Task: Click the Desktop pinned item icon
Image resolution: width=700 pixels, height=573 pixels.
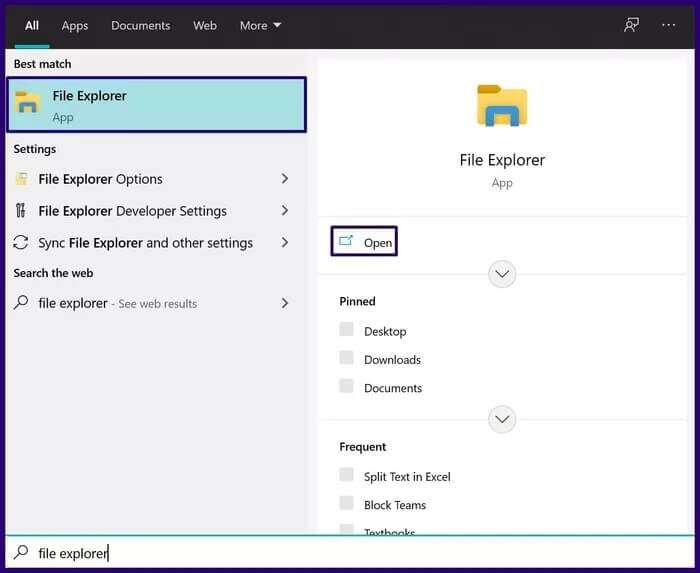Action: pyautogui.click(x=346, y=329)
